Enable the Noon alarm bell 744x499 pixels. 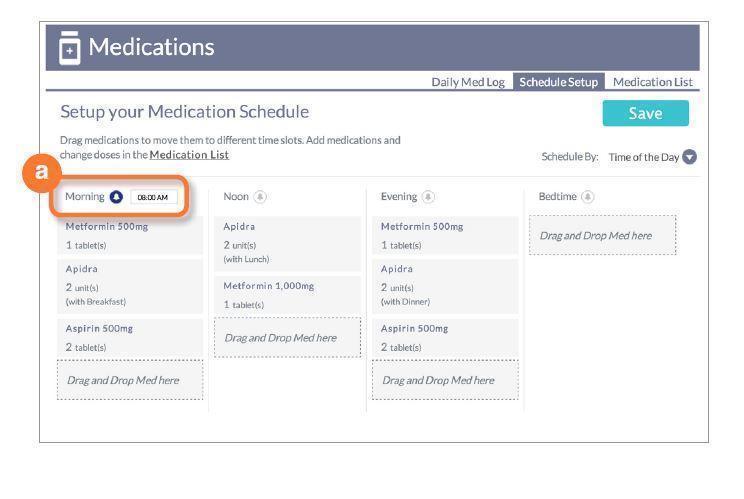click(261, 197)
